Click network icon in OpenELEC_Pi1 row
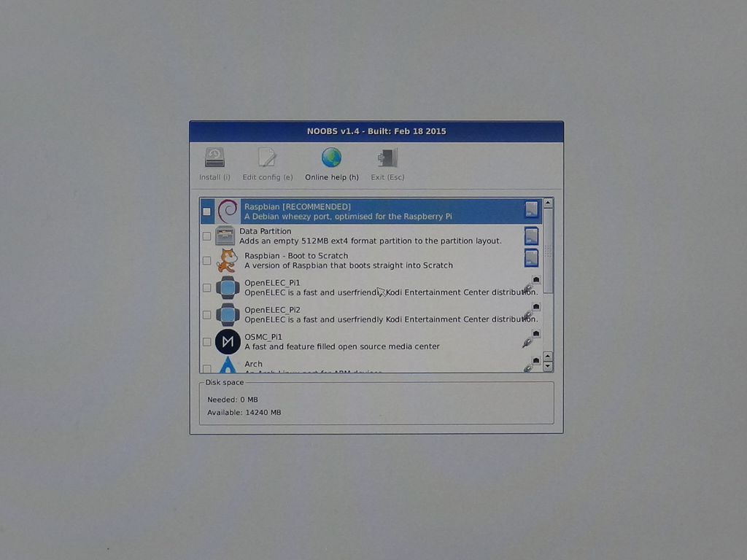The image size is (747, 560). coord(531,284)
